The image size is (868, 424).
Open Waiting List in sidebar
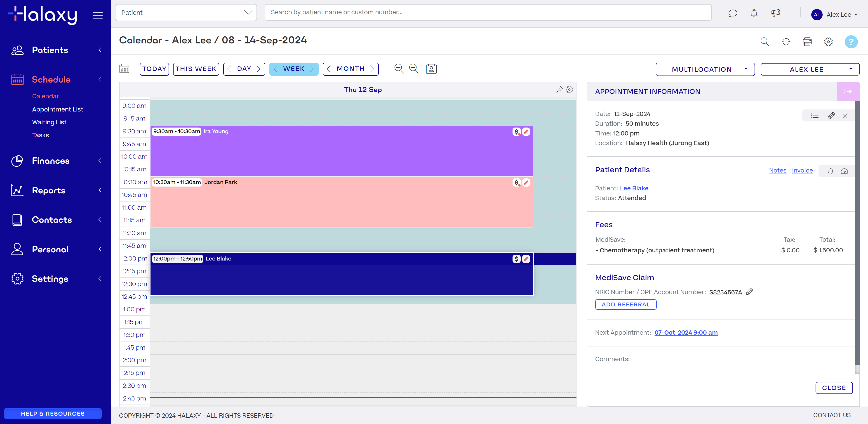(x=49, y=122)
